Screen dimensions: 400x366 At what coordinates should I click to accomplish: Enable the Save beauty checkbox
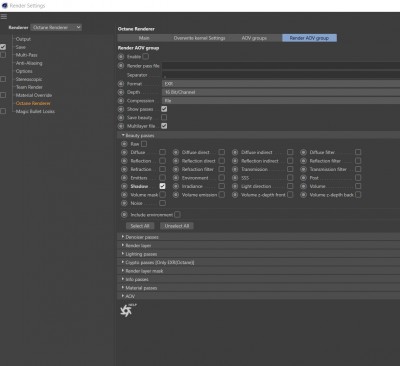[x=164, y=117]
